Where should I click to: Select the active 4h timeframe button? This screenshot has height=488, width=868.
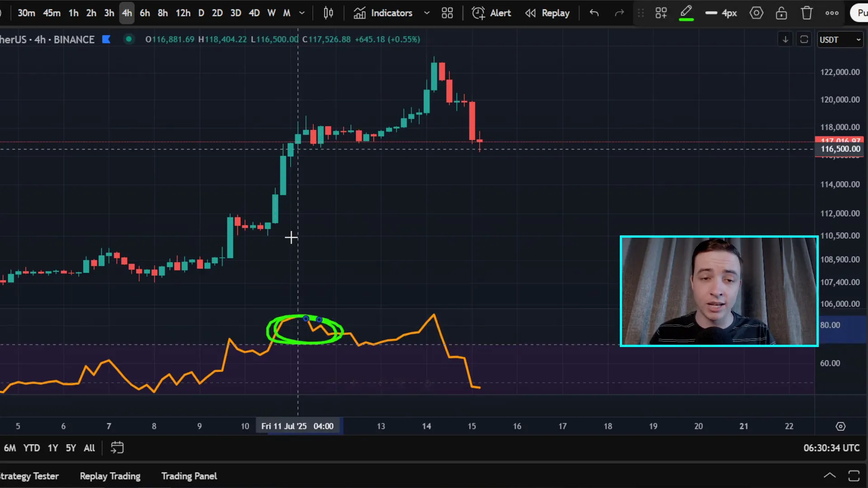(127, 13)
